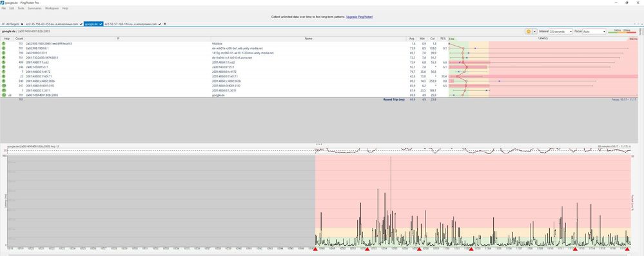Select the ec2-35-156-63-252 amazonaws target tab
The width and height of the screenshot is (644, 256).
click(x=54, y=24)
